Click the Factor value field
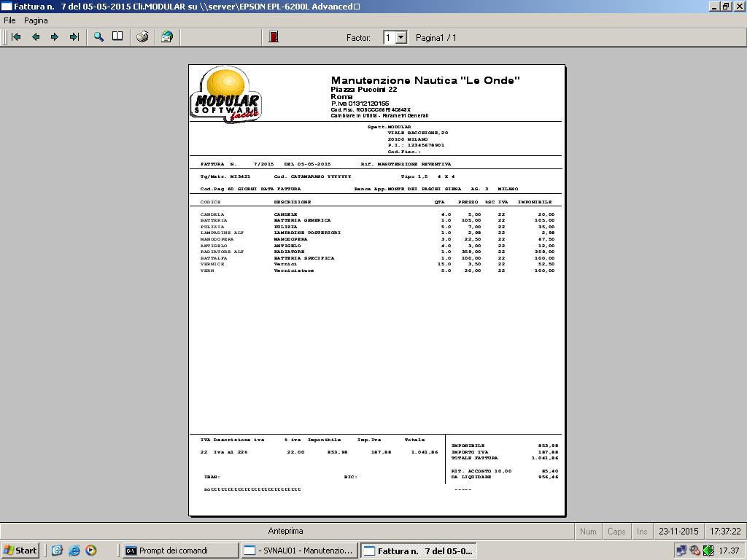747x560 pixels. click(x=389, y=37)
